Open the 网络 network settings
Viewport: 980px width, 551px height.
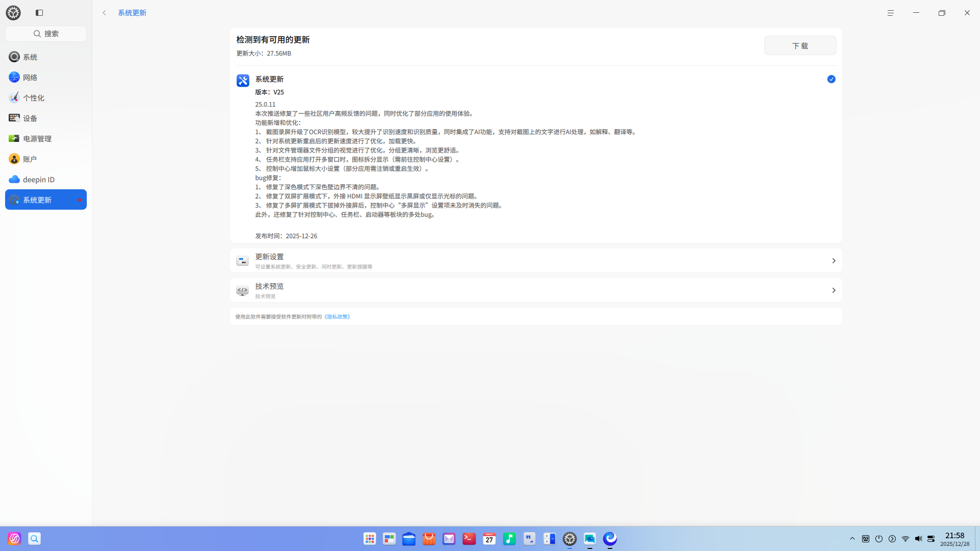pos(30,77)
